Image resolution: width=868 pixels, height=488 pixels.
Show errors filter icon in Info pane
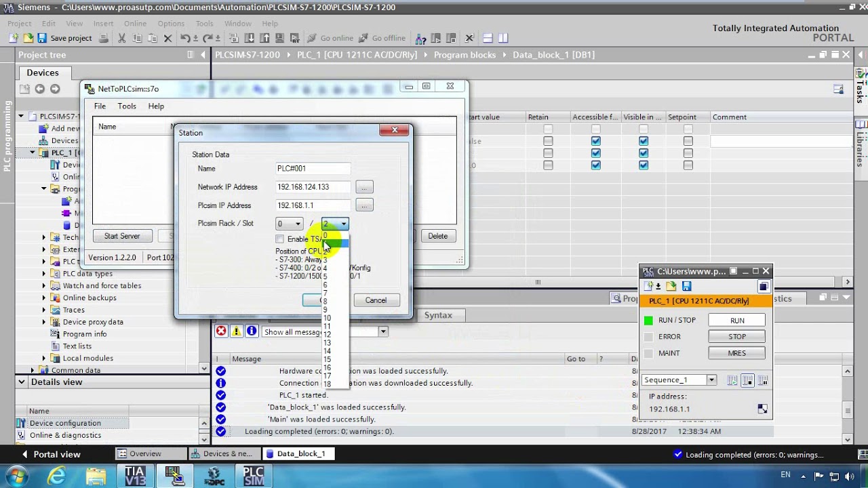pyautogui.click(x=221, y=331)
